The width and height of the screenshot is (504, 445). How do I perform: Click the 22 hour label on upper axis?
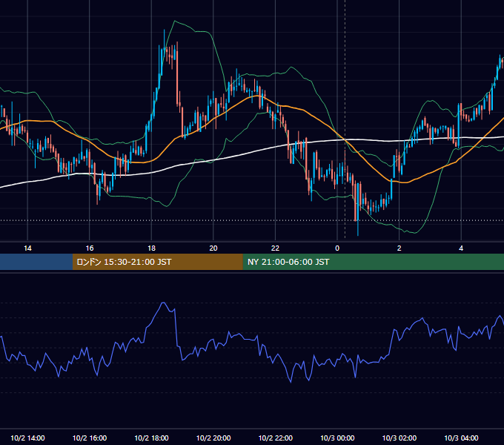click(x=275, y=248)
